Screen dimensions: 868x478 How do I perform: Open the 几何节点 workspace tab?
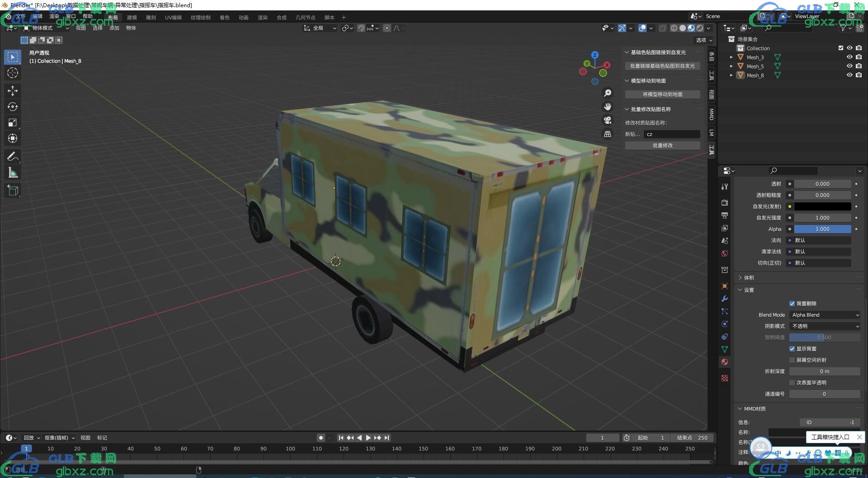(x=306, y=18)
